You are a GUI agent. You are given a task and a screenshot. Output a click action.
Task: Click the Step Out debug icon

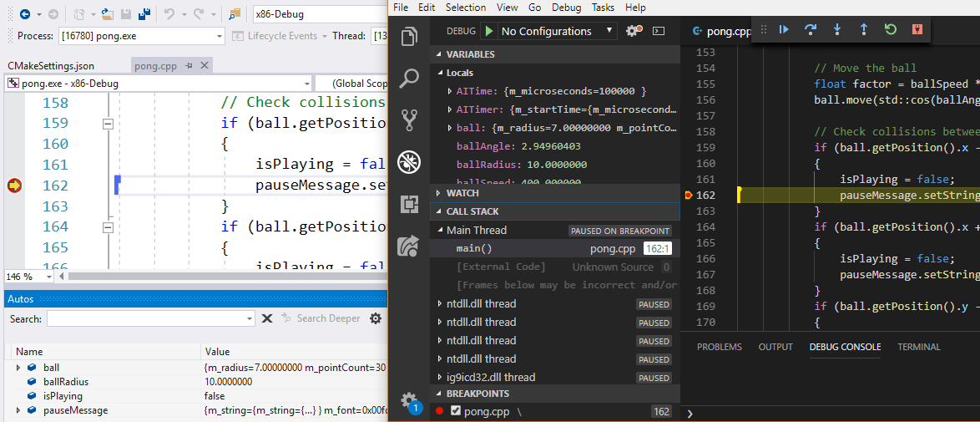pos(863,29)
